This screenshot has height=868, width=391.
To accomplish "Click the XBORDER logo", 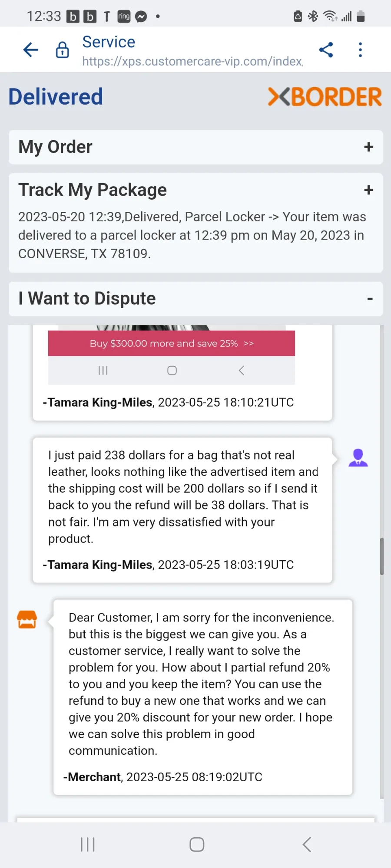I will [x=325, y=97].
